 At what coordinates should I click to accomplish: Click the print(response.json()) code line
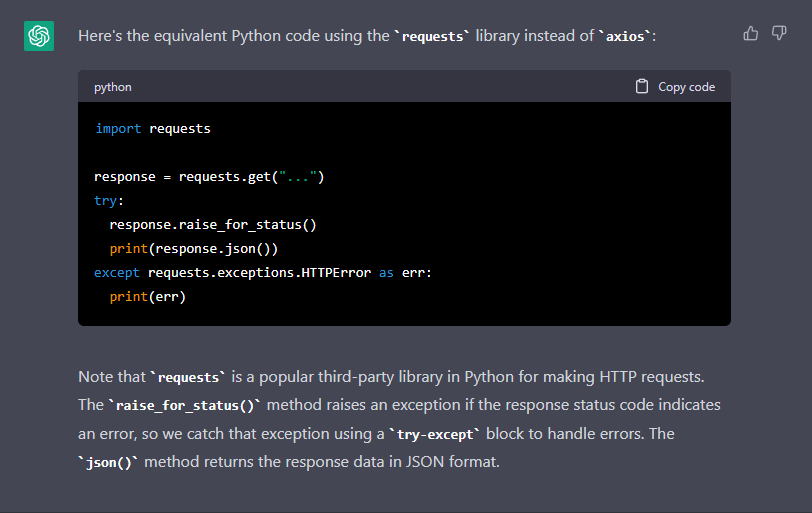[194, 248]
